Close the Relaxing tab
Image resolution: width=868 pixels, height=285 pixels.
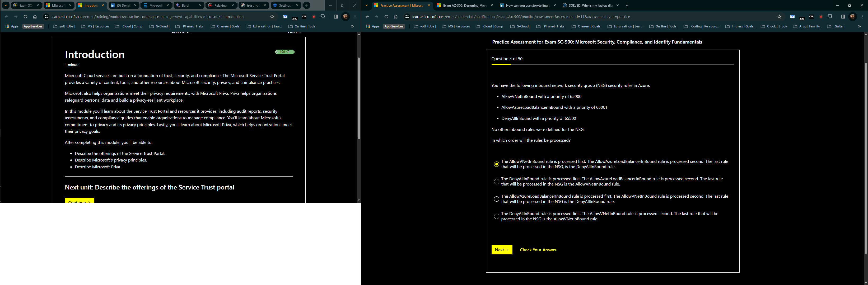(x=232, y=5)
